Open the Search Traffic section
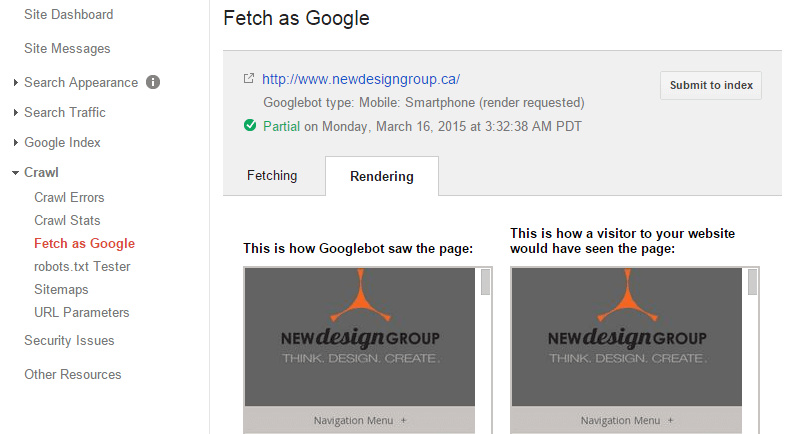The height and width of the screenshot is (434, 794). pyautogui.click(x=65, y=112)
